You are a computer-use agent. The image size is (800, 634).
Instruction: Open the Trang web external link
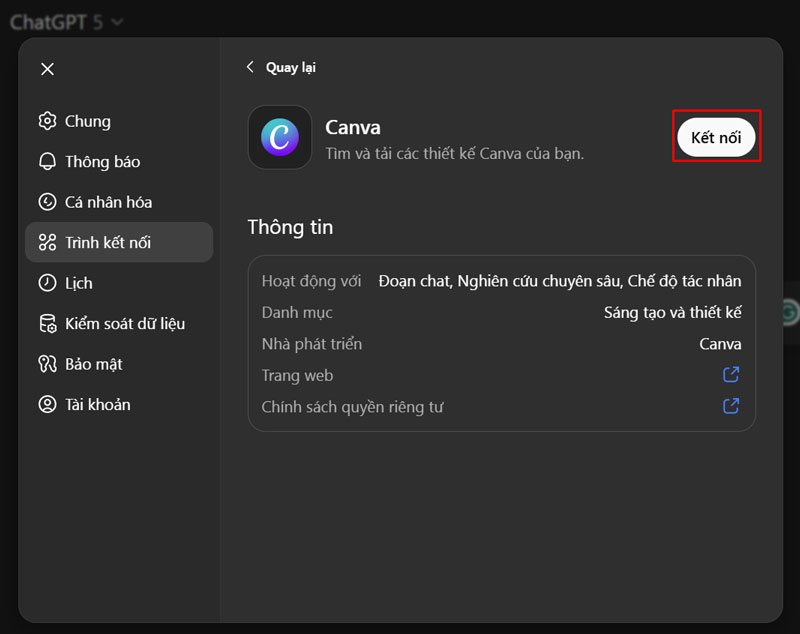coord(731,375)
